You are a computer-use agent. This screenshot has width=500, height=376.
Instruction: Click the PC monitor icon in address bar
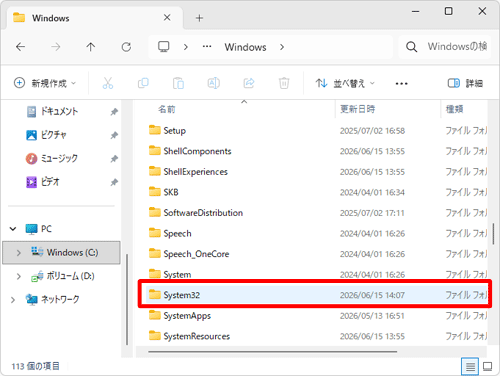coord(164,47)
